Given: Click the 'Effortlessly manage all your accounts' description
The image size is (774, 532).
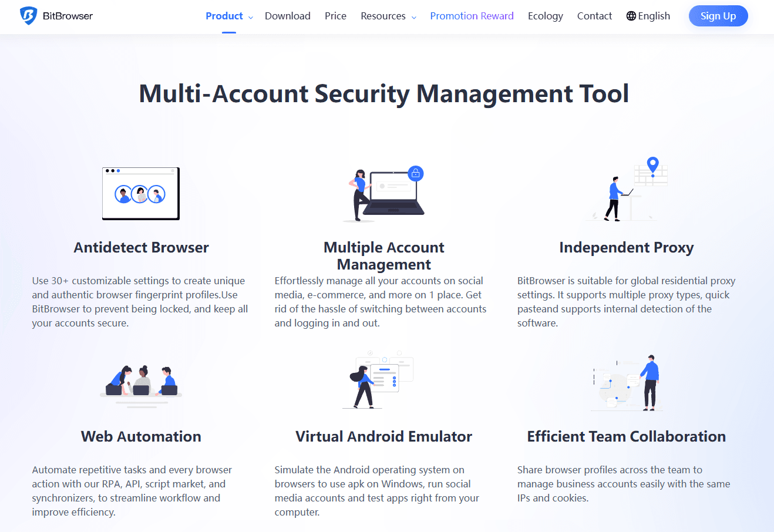Looking at the screenshot, I should [x=381, y=302].
